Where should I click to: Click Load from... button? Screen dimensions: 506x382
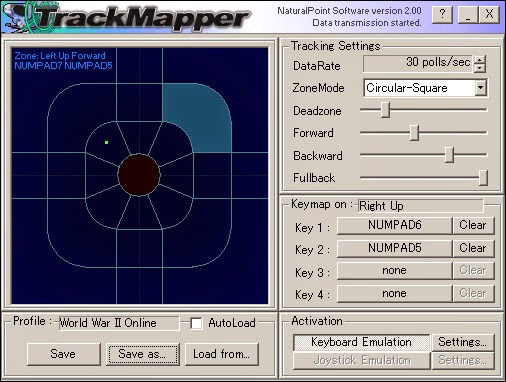(222, 354)
